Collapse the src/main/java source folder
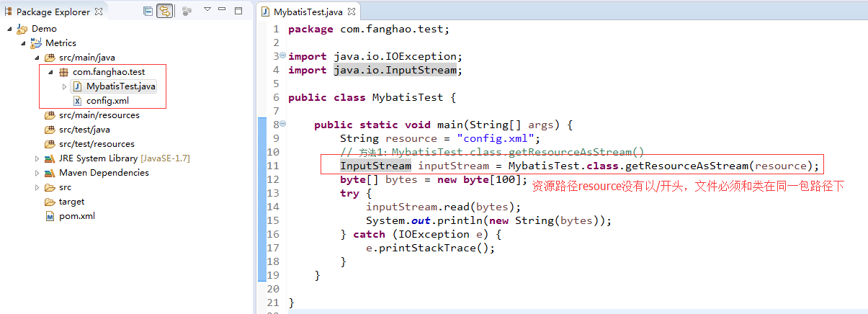This screenshot has width=868, height=314. click(x=37, y=58)
